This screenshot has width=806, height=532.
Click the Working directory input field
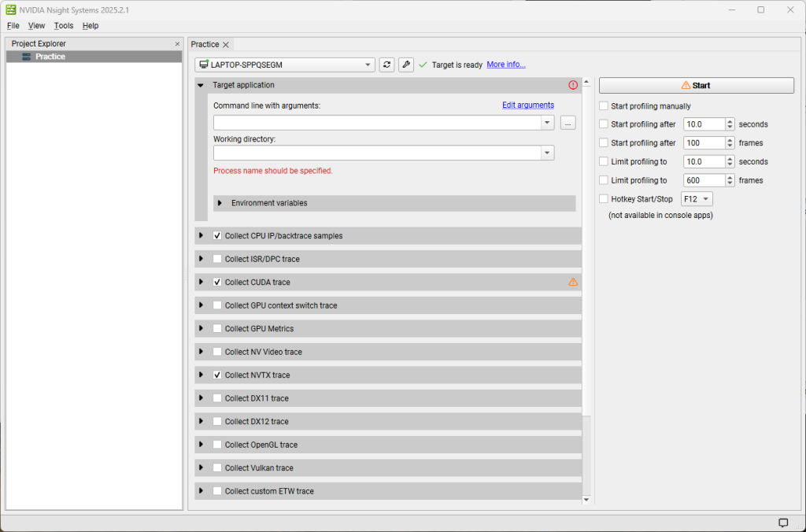click(377, 153)
